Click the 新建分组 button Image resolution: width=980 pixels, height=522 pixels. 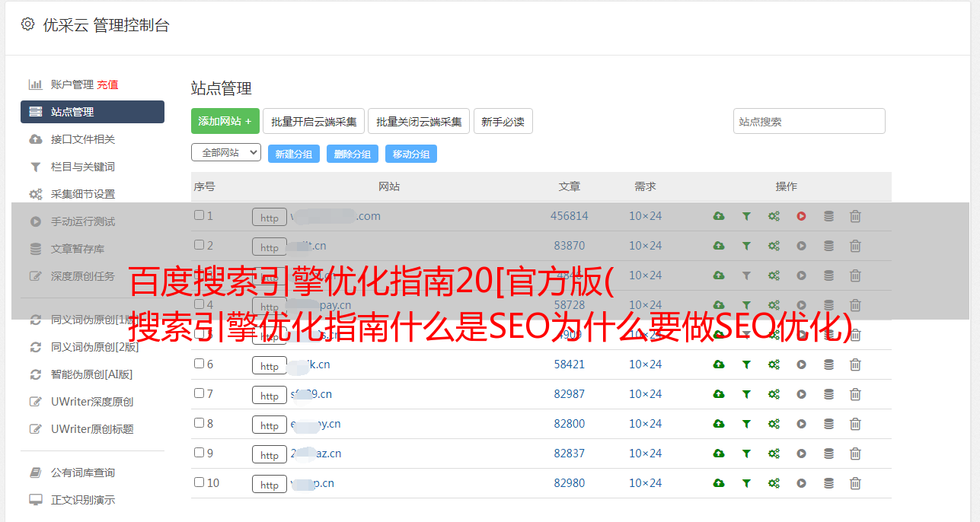(x=294, y=154)
